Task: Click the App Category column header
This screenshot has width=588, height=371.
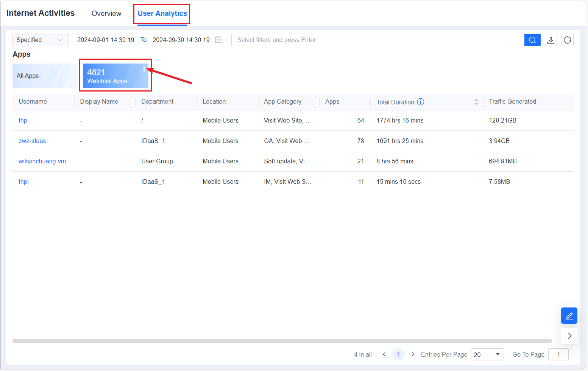Action: pos(283,101)
